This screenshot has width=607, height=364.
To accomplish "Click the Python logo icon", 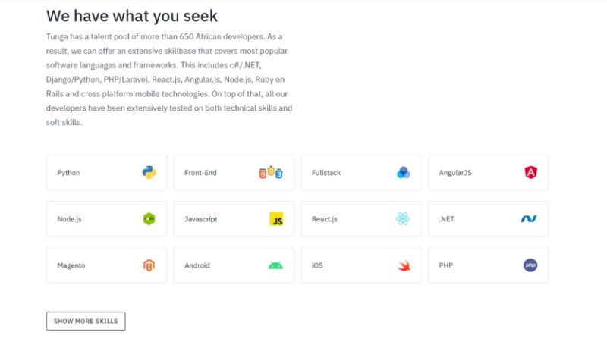I will pos(149,173).
